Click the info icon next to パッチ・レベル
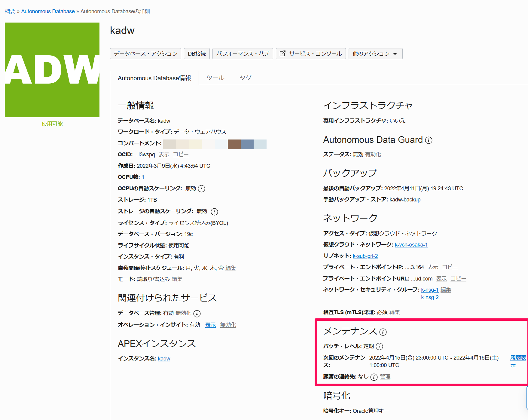Screen dimensions: 528x420 (x=380, y=346)
